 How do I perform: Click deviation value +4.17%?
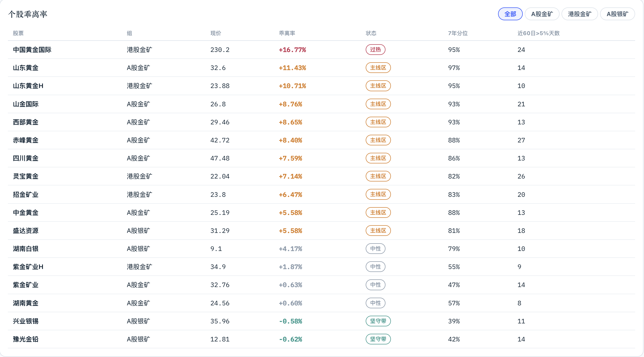click(290, 249)
